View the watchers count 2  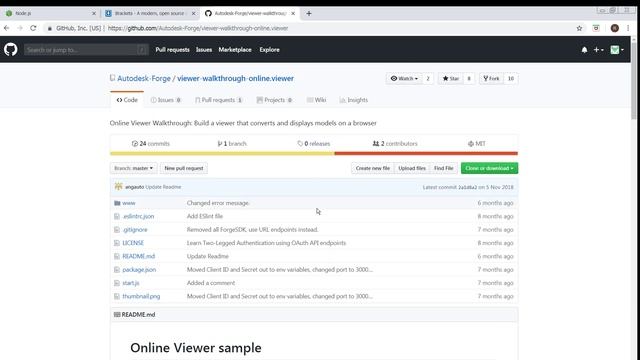(428, 78)
